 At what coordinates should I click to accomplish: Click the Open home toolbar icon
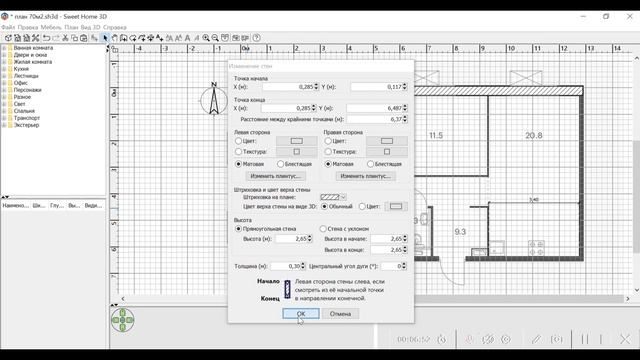17,38
